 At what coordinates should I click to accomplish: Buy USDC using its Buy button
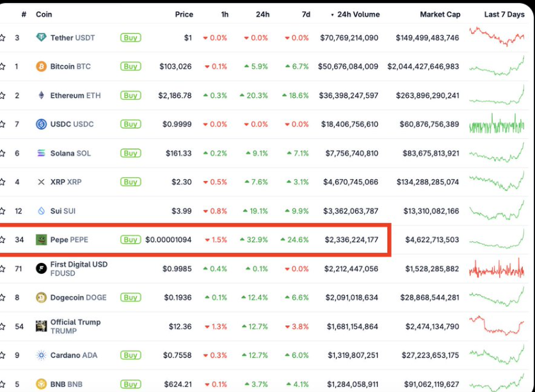pos(131,124)
